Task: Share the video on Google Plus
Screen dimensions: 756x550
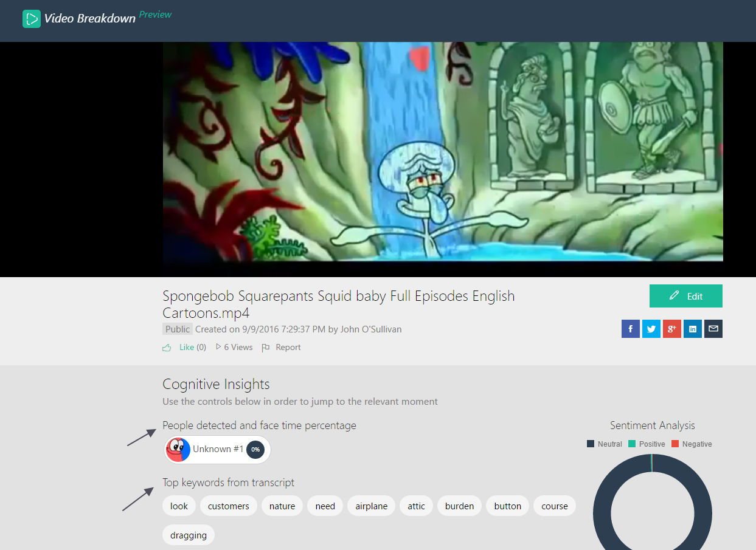Action: click(671, 329)
